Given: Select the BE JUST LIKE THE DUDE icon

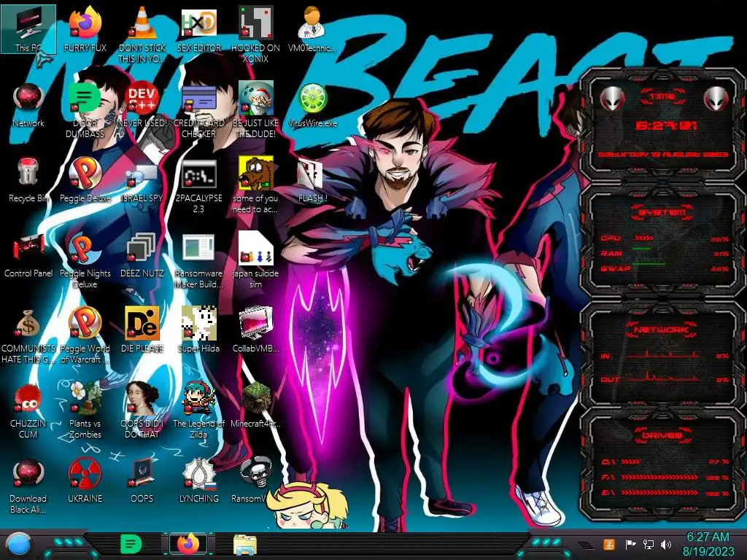Looking at the screenshot, I should (256, 109).
